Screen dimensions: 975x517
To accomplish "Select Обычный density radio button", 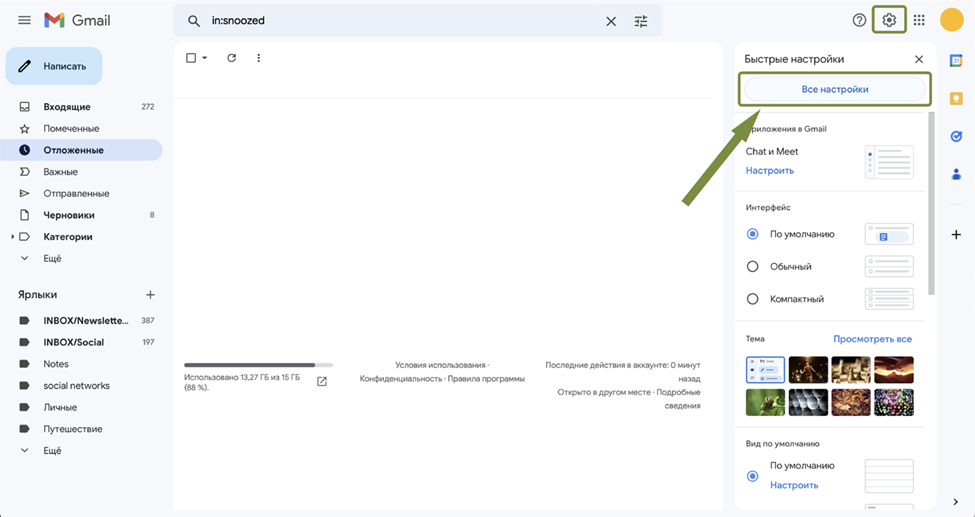I will [752, 266].
